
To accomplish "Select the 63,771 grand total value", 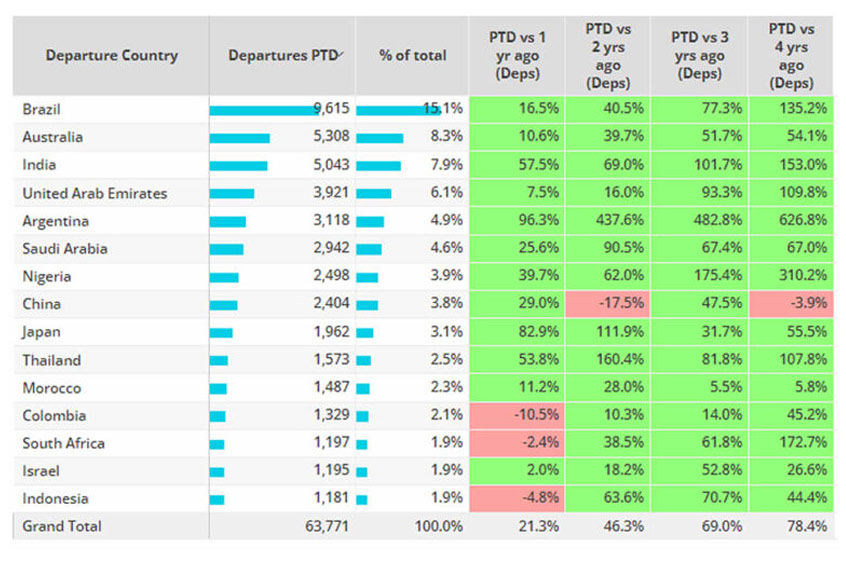I will point(325,526).
